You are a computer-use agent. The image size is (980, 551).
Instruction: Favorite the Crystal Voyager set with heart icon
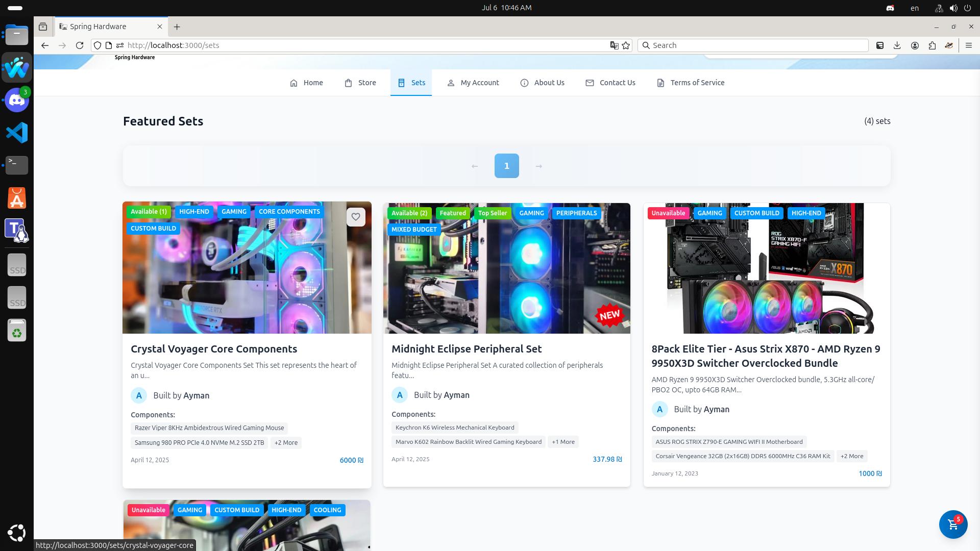(x=356, y=217)
